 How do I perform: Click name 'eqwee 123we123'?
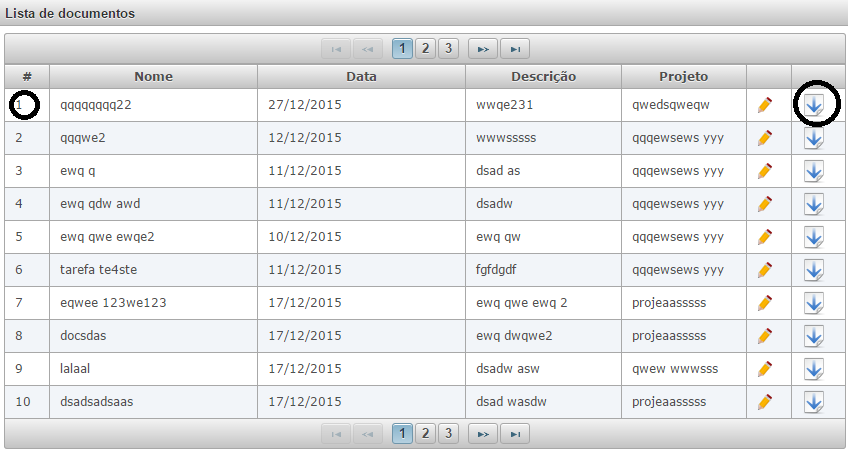[x=113, y=303]
